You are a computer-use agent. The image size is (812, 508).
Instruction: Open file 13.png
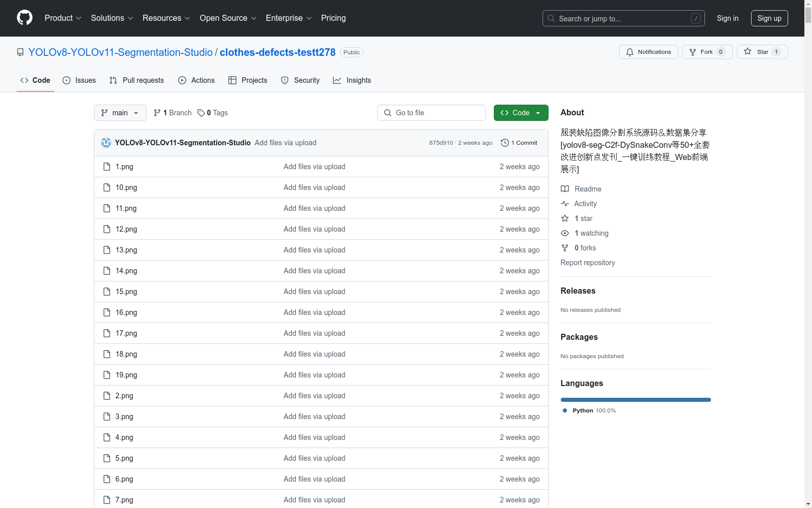coord(126,250)
